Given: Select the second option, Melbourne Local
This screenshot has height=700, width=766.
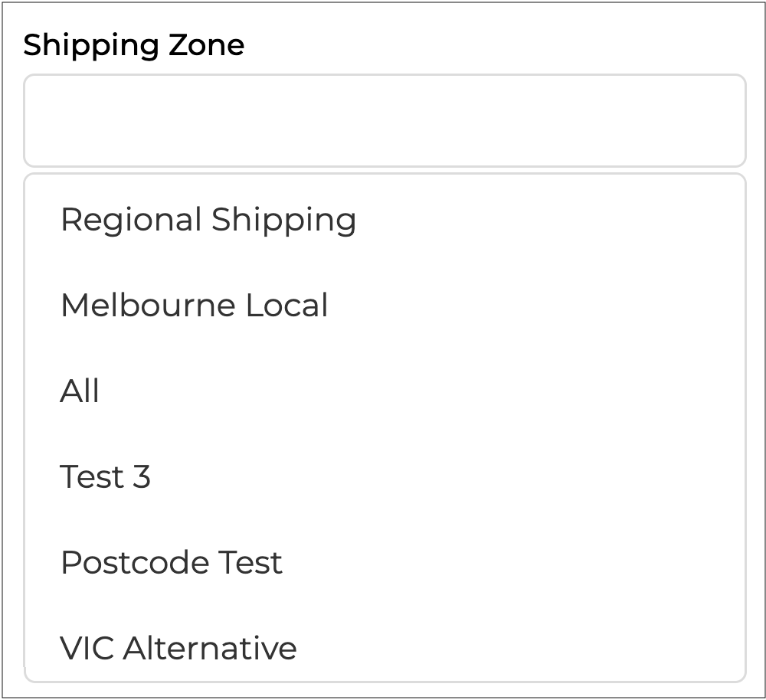Looking at the screenshot, I should click(194, 306).
